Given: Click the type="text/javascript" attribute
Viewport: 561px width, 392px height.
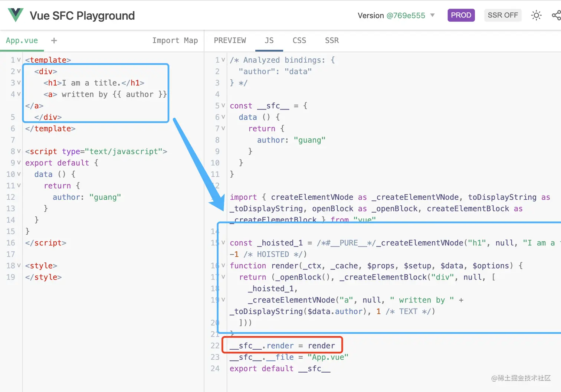Looking at the screenshot, I should coord(112,151).
